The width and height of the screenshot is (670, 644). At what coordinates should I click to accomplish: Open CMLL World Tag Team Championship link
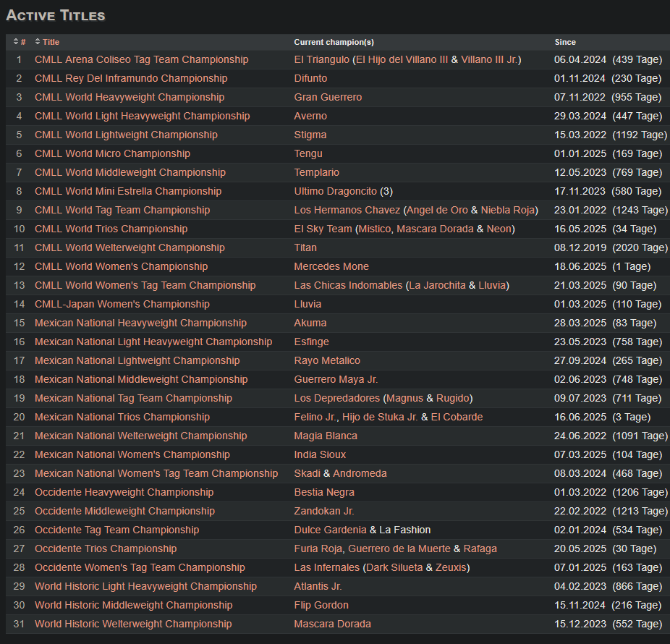[x=122, y=210]
